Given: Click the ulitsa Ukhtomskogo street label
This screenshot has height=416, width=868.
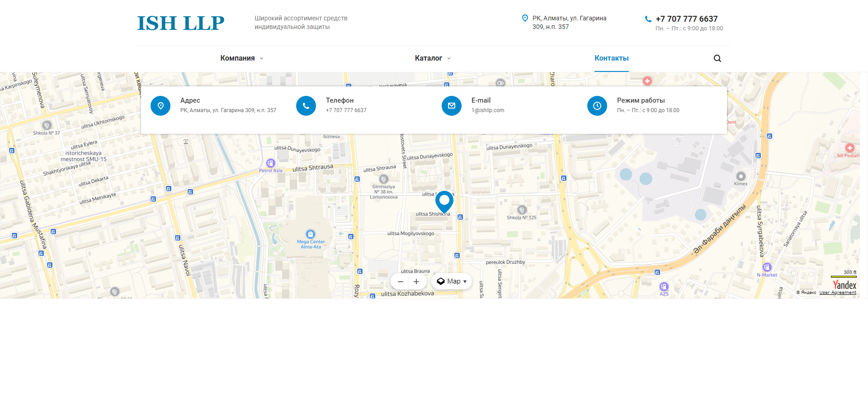Looking at the screenshot, I should 103,122.
